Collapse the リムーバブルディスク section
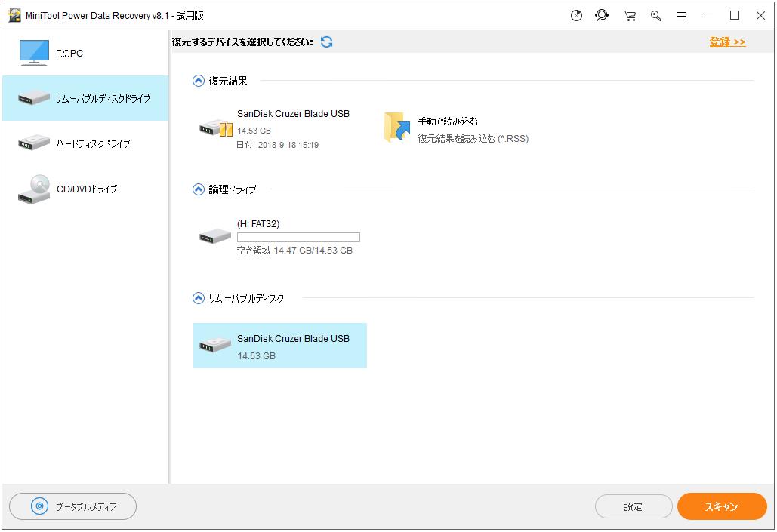The height and width of the screenshot is (532, 777). pos(198,298)
